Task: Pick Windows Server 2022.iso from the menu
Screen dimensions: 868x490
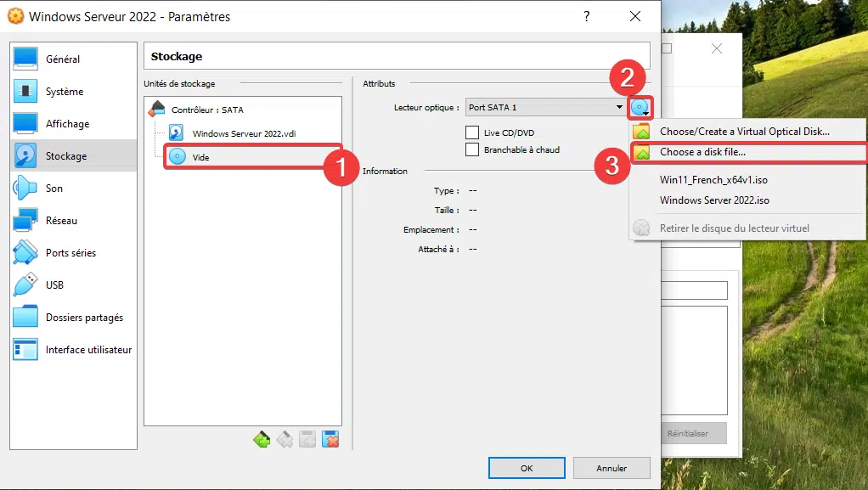Action: pyautogui.click(x=714, y=200)
